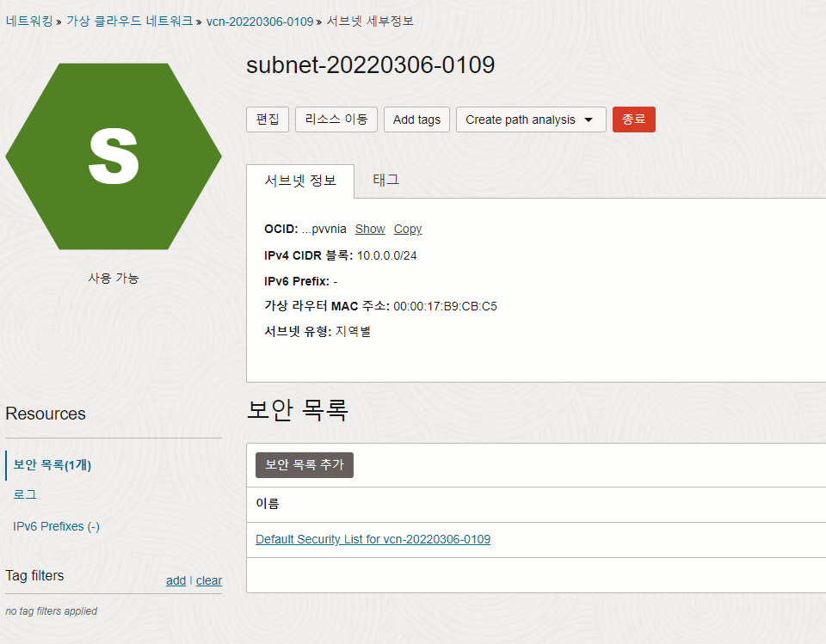Clear the tag filters
This screenshot has height=644, width=826.
tap(209, 580)
